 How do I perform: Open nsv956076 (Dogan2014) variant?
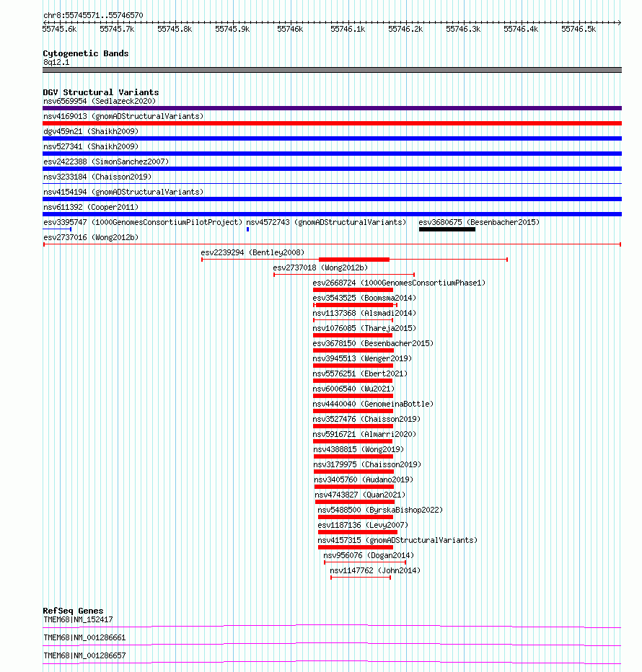click(369, 555)
